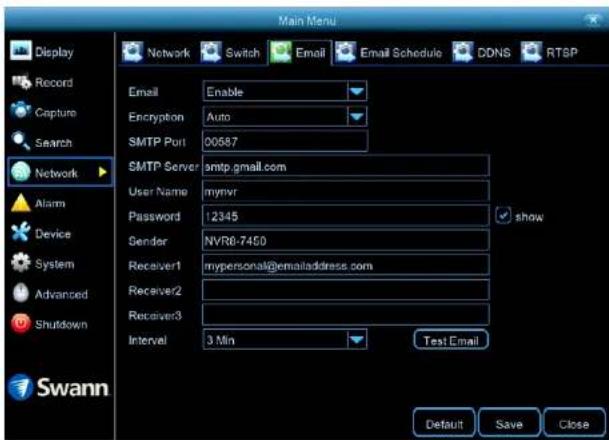Viewport: 609px width, 440px height.
Task: Open the Alarm warning triangle icon
Action: coord(21,203)
